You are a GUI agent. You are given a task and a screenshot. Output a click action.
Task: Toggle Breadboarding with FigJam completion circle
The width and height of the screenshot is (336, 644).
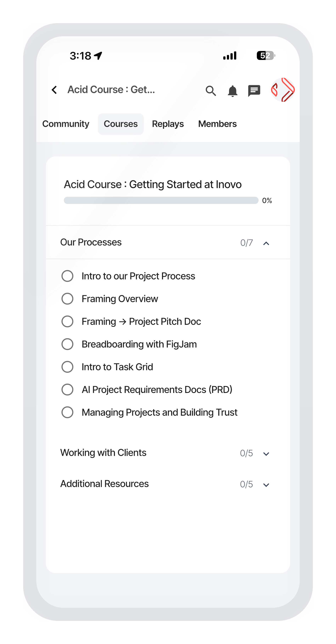tap(67, 344)
